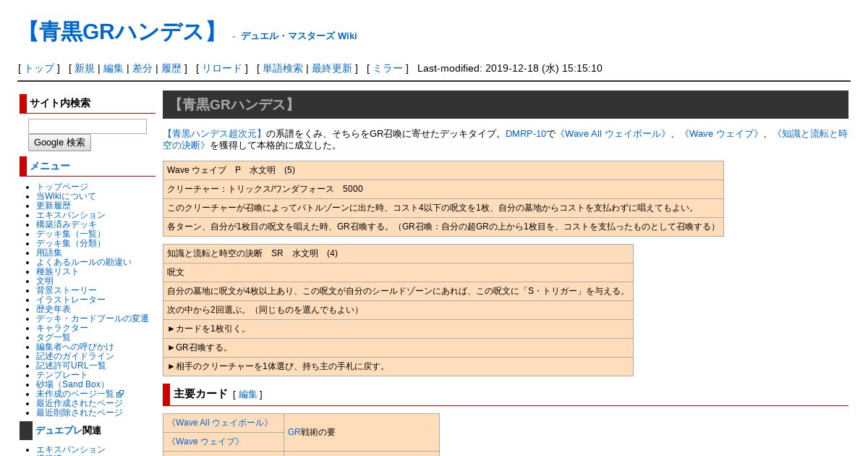Open エキスパンション under デュエプレ関連
The height and width of the screenshot is (456, 868).
coord(71,449)
